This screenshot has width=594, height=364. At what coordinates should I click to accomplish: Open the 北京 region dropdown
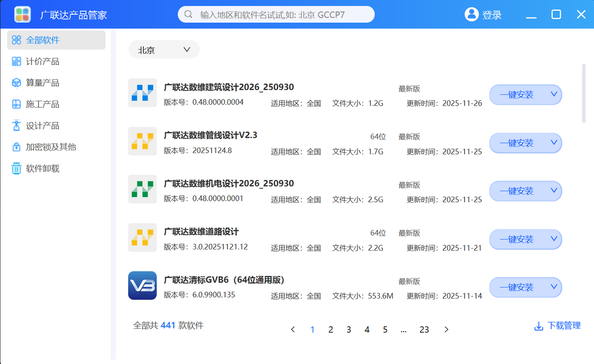tap(164, 50)
